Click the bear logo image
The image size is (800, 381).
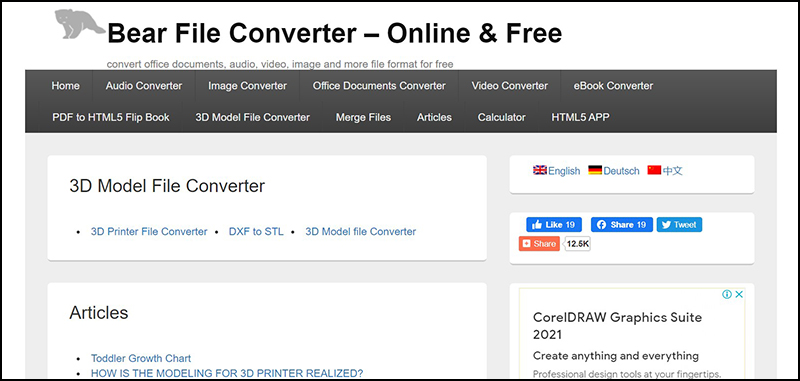(79, 24)
